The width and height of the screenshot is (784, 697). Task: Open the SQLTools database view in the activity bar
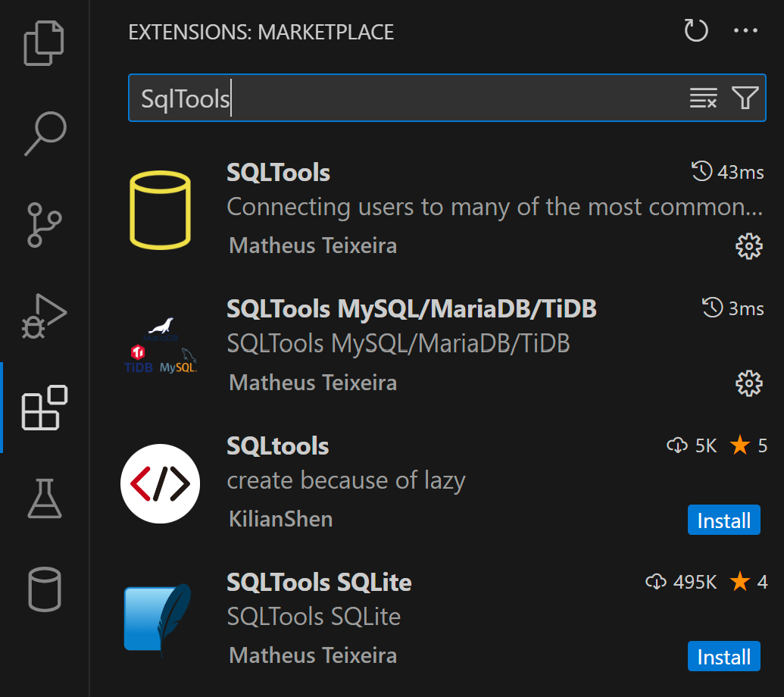(x=45, y=589)
